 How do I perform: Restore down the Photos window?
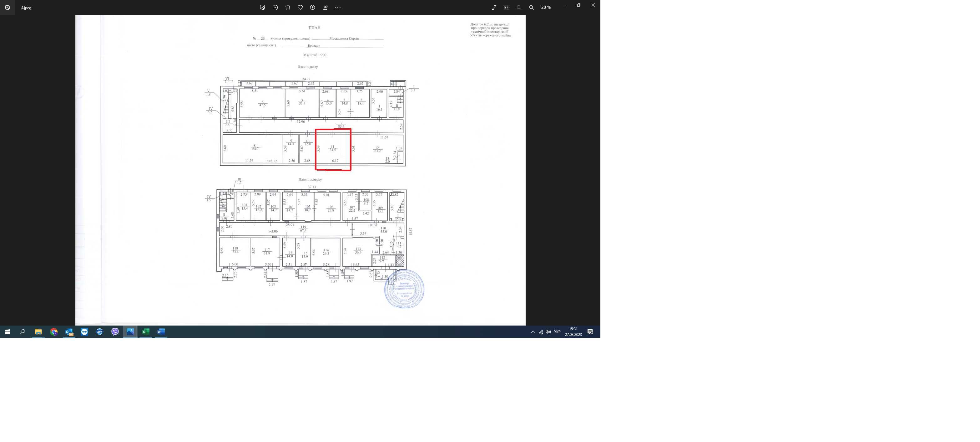[x=578, y=5]
